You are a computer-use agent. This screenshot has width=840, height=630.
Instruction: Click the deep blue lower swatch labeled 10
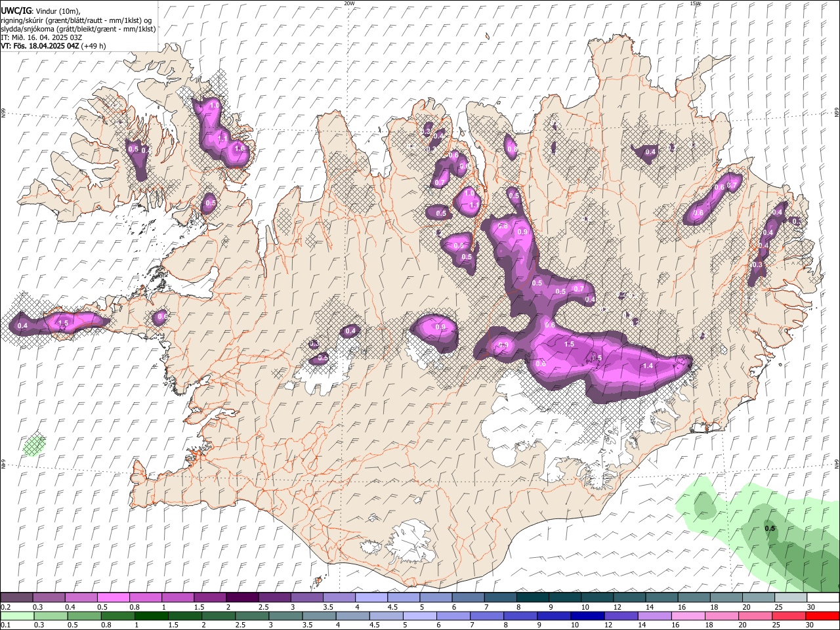587,616
